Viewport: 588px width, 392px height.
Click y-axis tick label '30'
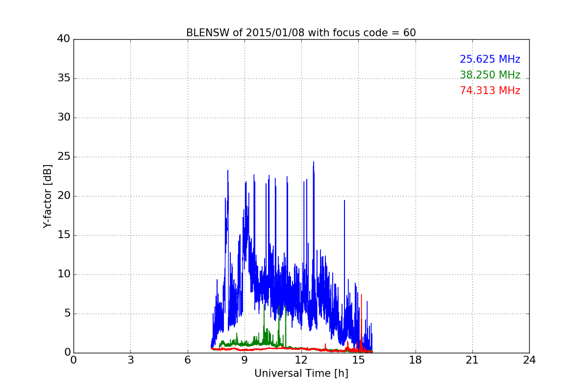pyautogui.click(x=64, y=118)
